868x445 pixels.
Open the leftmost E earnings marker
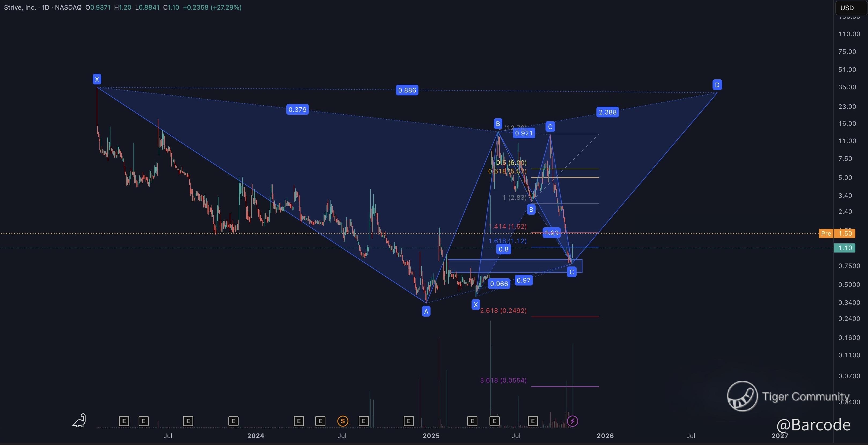point(124,421)
